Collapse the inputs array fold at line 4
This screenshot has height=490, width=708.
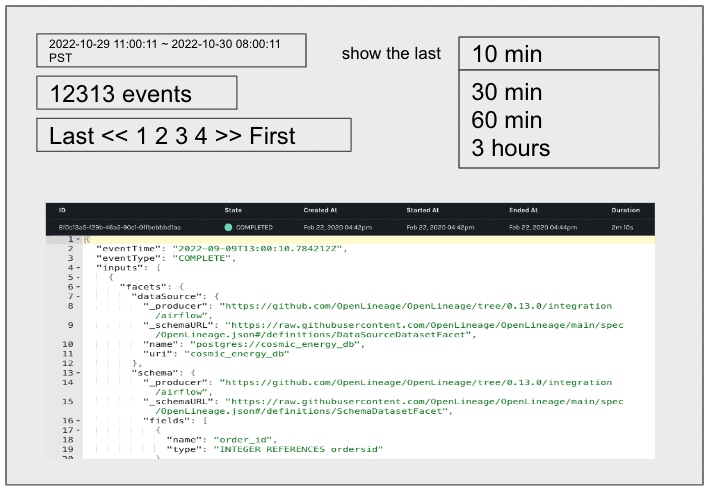tap(78, 268)
